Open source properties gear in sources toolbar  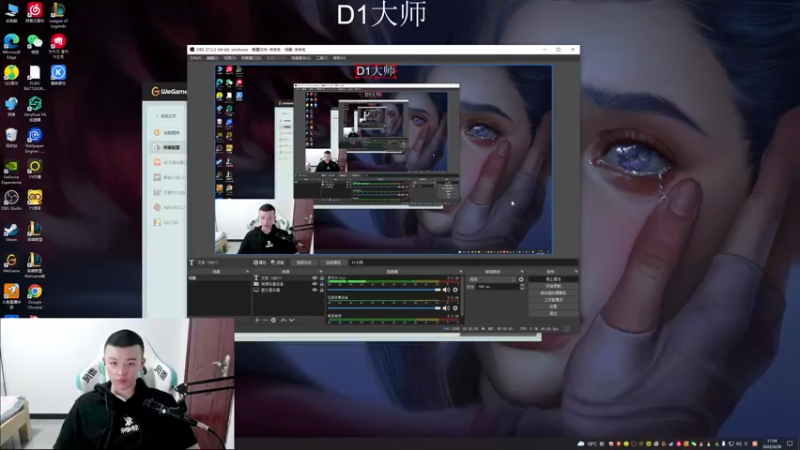pyautogui.click(x=273, y=320)
